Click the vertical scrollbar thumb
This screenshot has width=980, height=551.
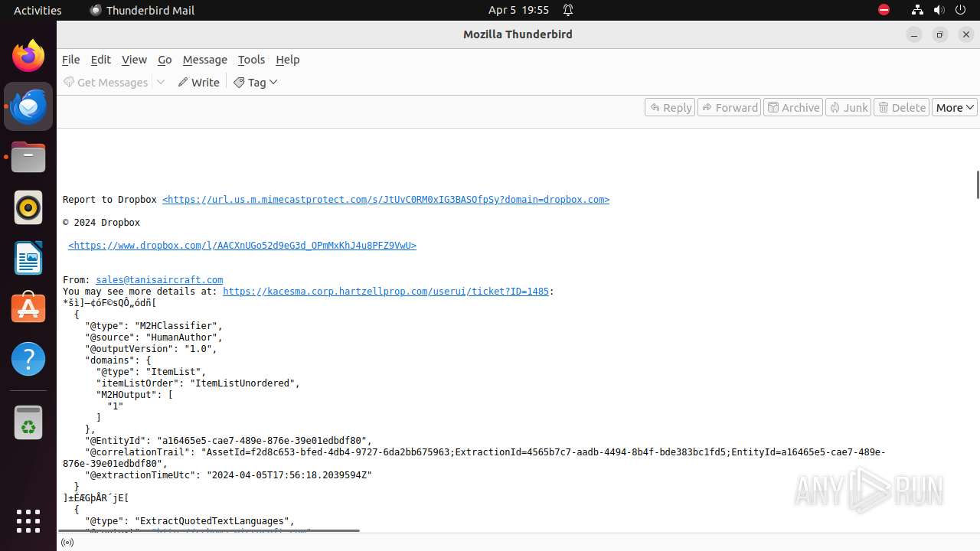(x=977, y=184)
